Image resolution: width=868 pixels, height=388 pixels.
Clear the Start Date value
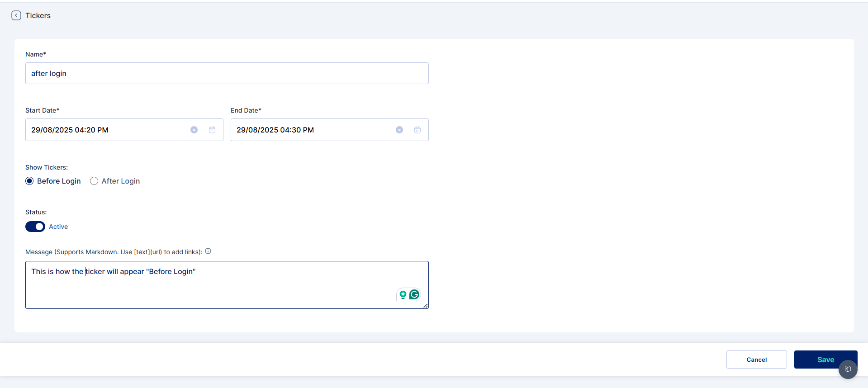coord(194,130)
